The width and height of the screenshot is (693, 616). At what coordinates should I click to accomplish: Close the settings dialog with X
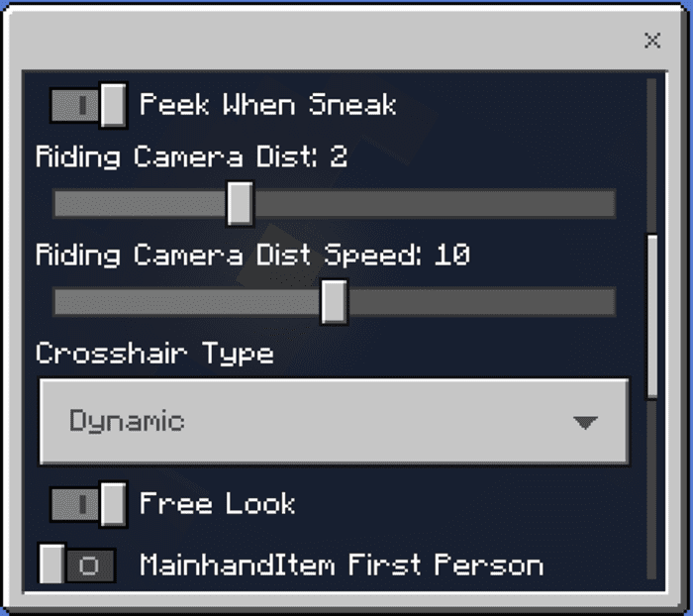pos(652,41)
